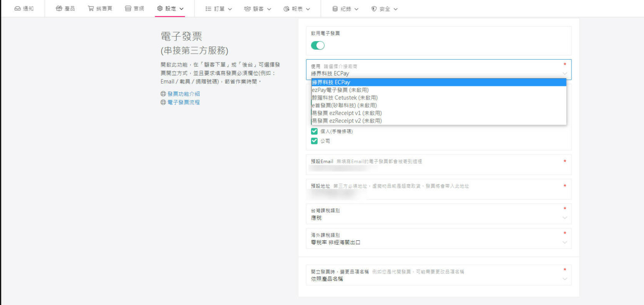
Task: Click the 報表 chart icon
Action: tap(286, 9)
